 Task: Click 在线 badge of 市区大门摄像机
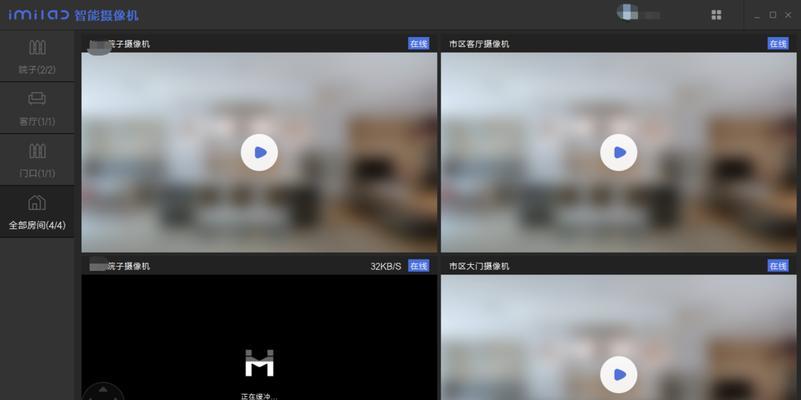[778, 266]
